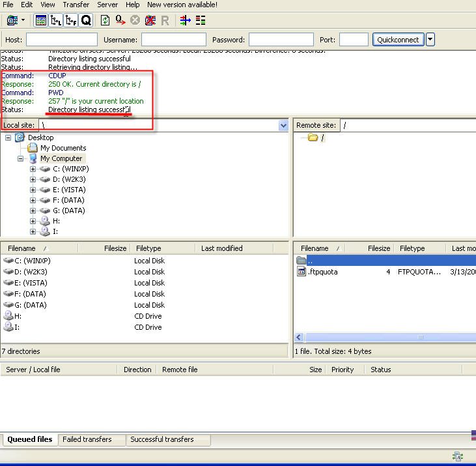This screenshot has width=476, height=466.
Task: Select the remote root folder icon
Action: coord(313,138)
